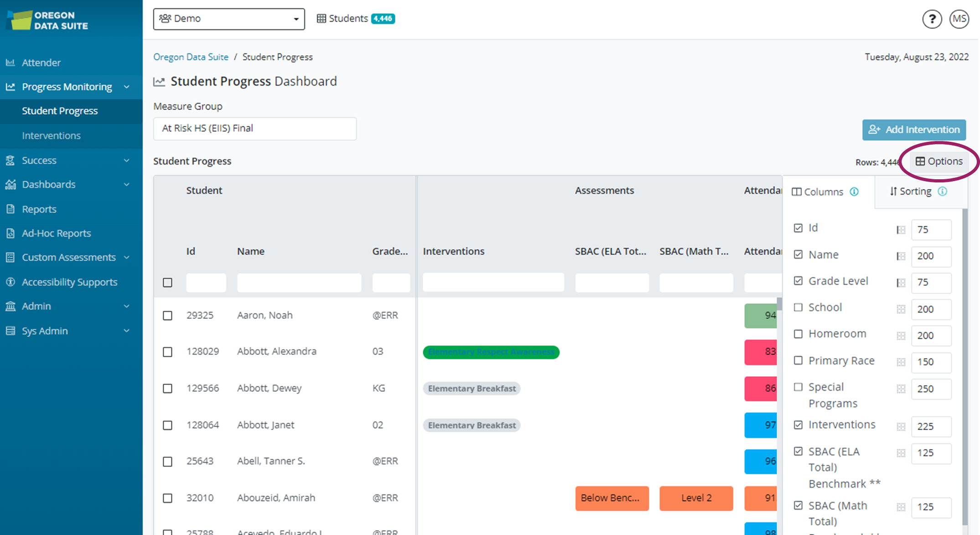The width and height of the screenshot is (980, 535).
Task: Follow the Oregon Data Suite breadcrumb link
Action: [191, 57]
